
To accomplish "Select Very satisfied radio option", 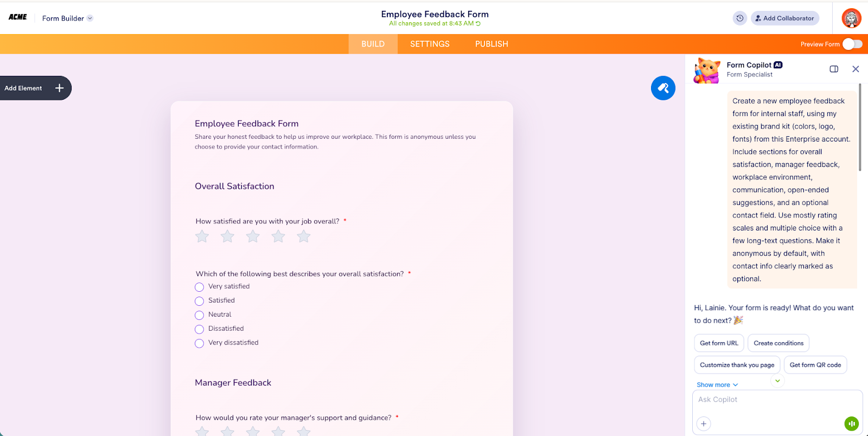I will 199,287.
